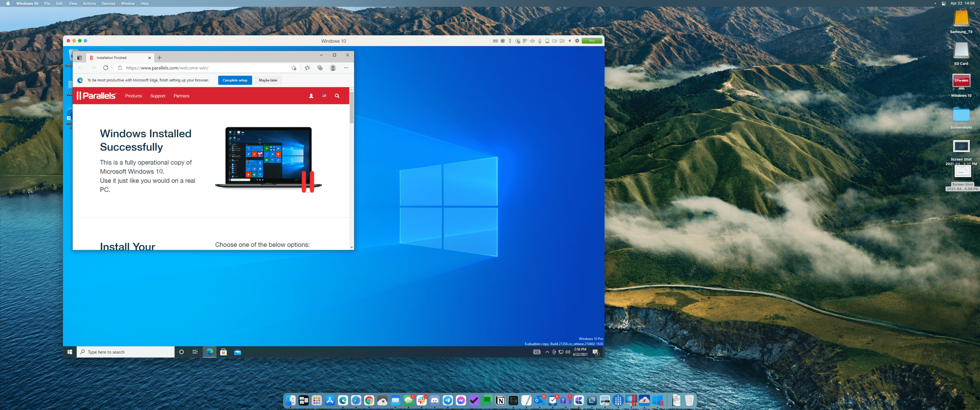The width and height of the screenshot is (980, 410).
Task: Click the sound speaker icon in Parallels toolbar
Action: 532,41
